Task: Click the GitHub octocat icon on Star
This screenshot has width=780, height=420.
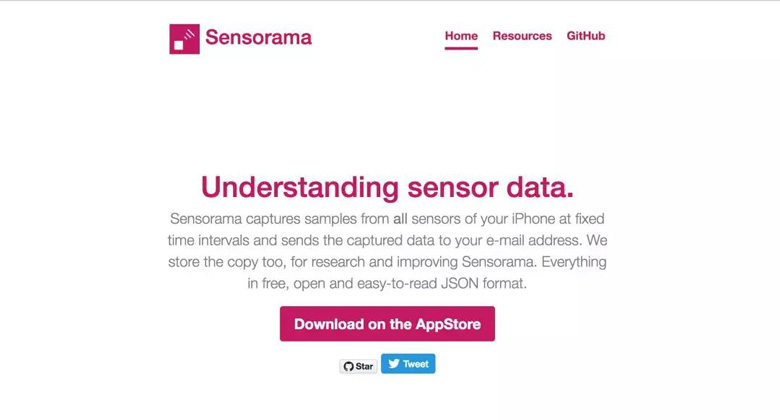Action: (x=349, y=367)
